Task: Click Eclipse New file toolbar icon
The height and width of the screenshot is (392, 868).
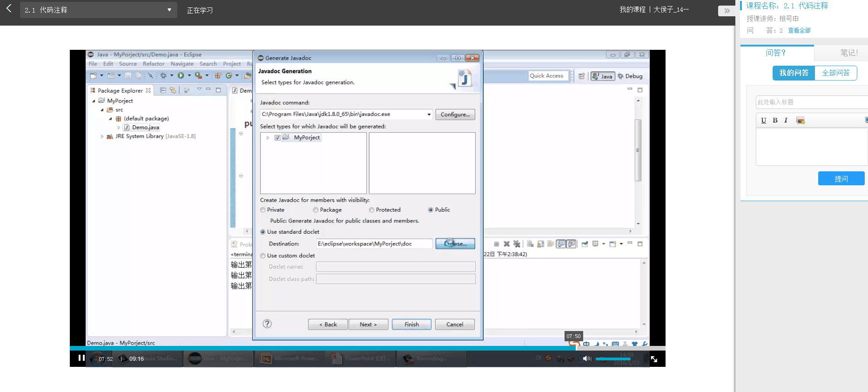Action: tap(94, 75)
